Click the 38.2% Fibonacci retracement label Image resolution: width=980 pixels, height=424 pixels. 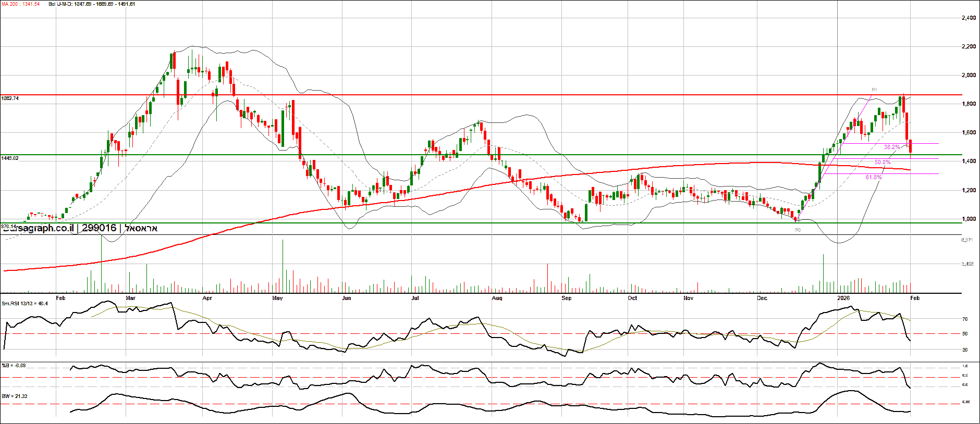point(892,147)
